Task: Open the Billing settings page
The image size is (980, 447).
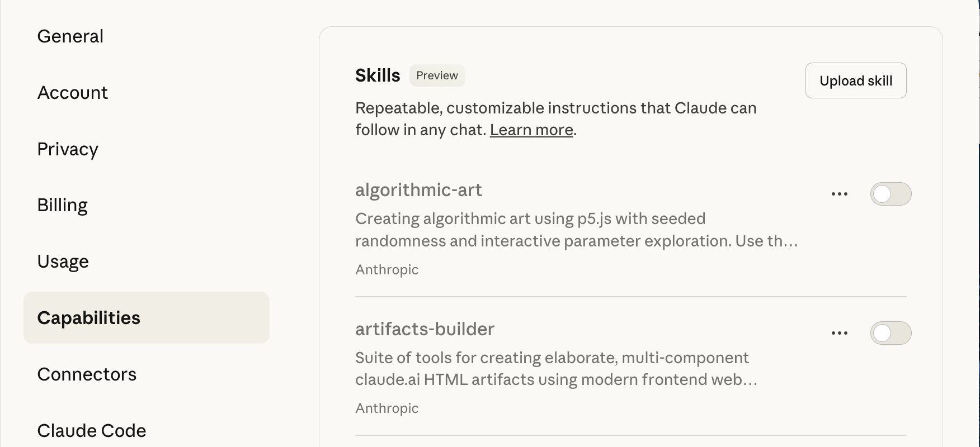Action: point(62,205)
